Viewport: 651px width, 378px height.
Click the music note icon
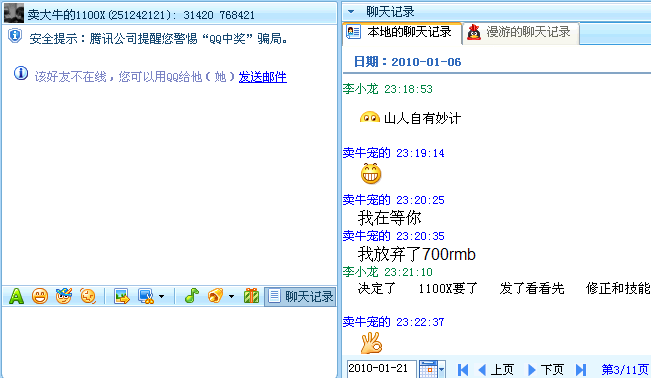coord(191,296)
